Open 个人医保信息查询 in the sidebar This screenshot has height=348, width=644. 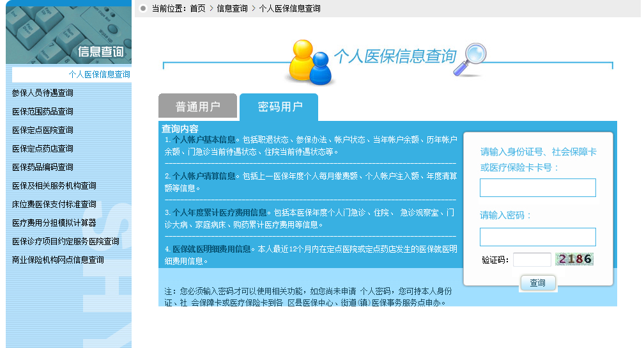99,74
